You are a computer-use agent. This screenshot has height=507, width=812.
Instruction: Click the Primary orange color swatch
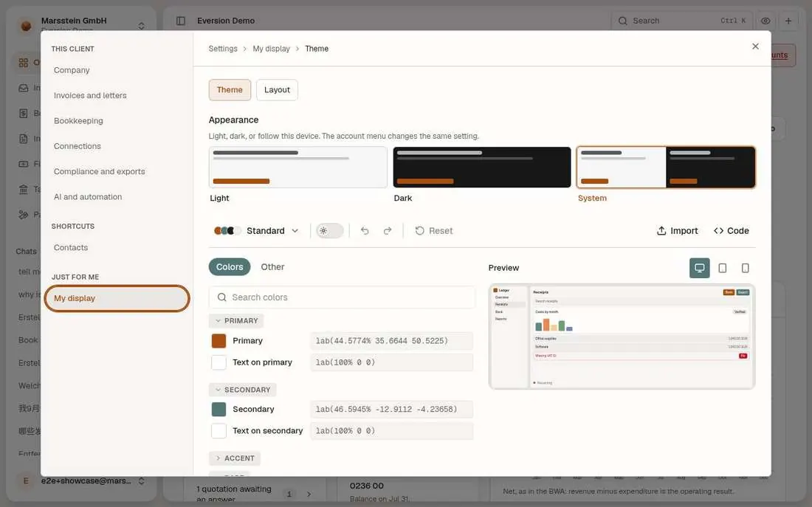[219, 341]
